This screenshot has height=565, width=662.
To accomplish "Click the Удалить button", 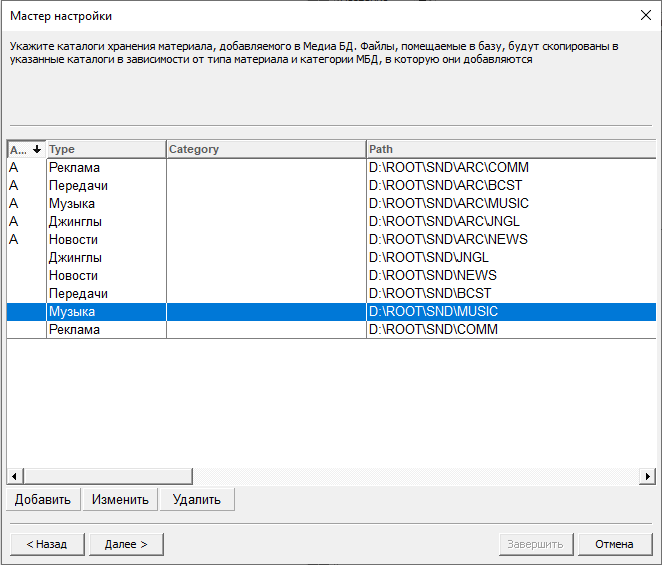I will (x=196, y=499).
